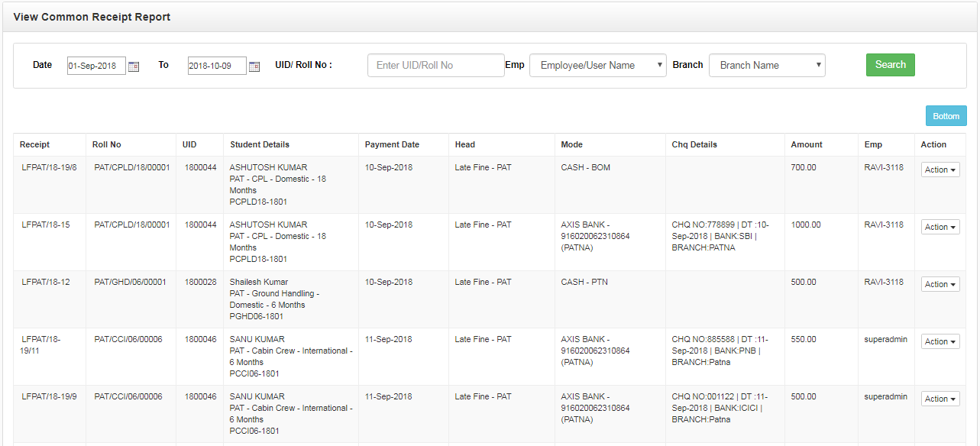Click the start Date field showing 01-Sep-2018
This screenshot has width=980, height=446.
[x=96, y=66]
